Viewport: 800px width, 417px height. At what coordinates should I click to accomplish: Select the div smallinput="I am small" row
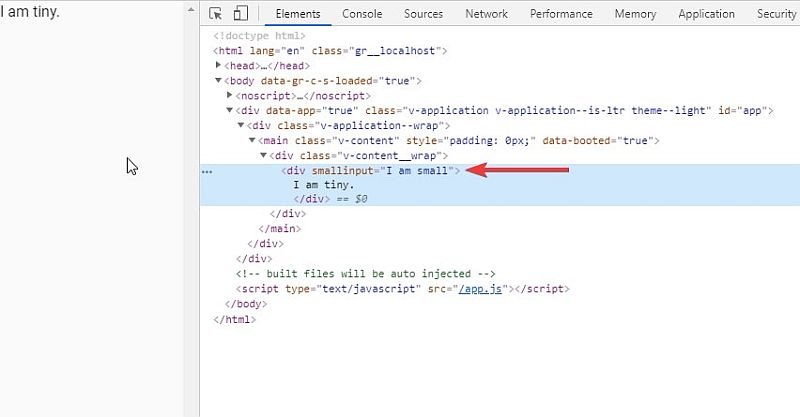371,170
